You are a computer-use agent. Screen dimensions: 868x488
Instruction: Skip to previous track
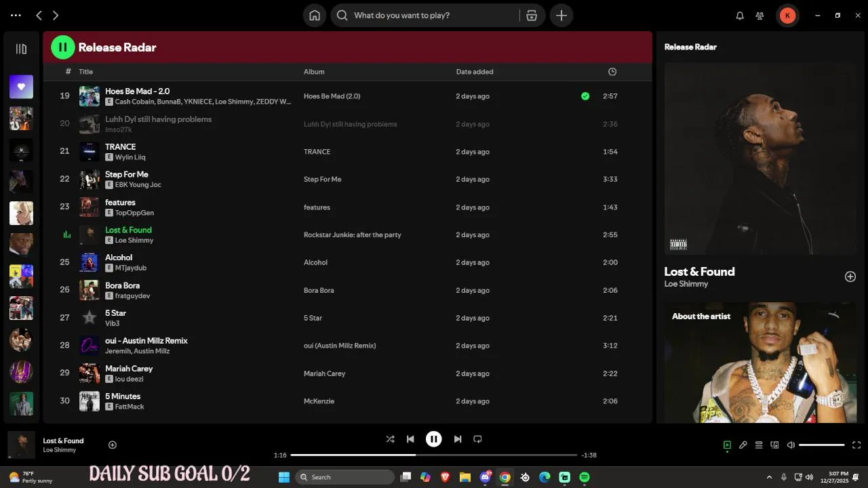pos(410,439)
